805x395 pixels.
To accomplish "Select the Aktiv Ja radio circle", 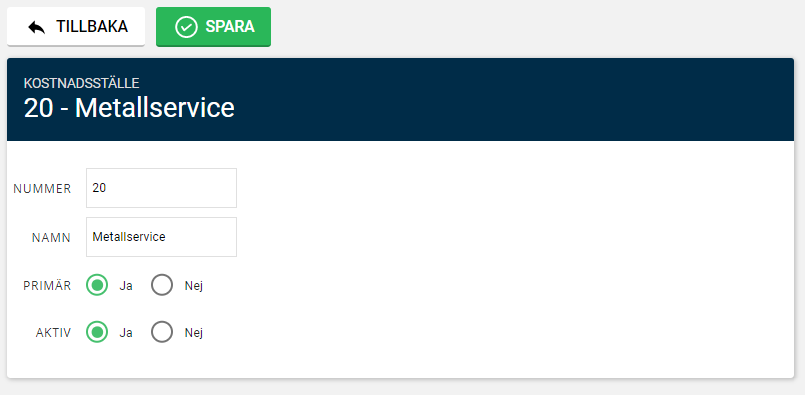I will coord(97,332).
